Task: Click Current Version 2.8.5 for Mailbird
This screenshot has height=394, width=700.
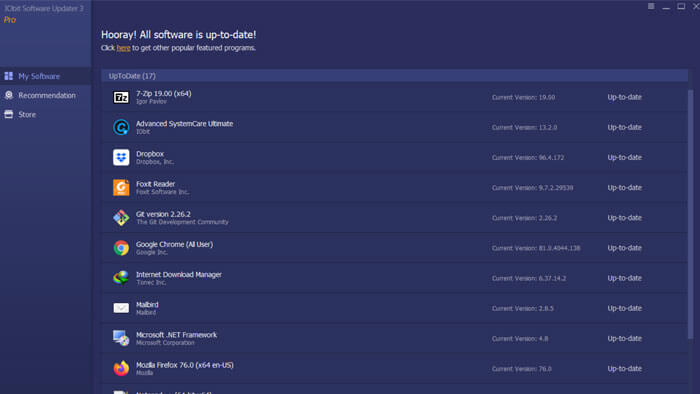Action: pos(523,308)
